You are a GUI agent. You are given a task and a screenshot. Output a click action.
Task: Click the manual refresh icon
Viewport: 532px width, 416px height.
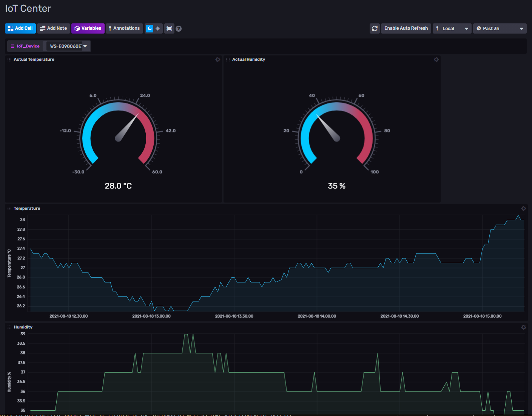[x=375, y=28]
